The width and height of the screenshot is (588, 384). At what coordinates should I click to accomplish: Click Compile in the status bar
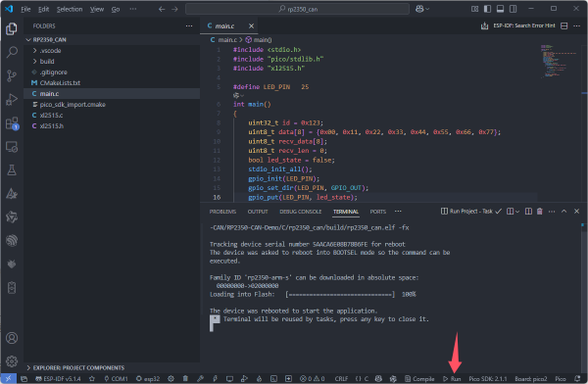[419, 379]
